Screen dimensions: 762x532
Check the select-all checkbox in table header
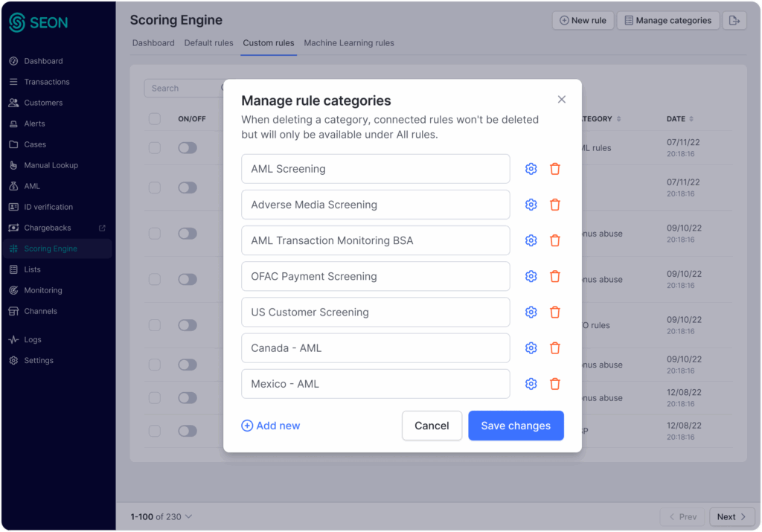[x=155, y=119]
